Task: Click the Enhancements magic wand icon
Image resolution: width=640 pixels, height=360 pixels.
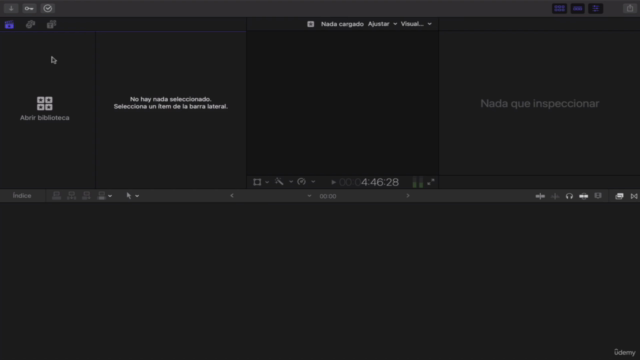Action: coord(279,182)
